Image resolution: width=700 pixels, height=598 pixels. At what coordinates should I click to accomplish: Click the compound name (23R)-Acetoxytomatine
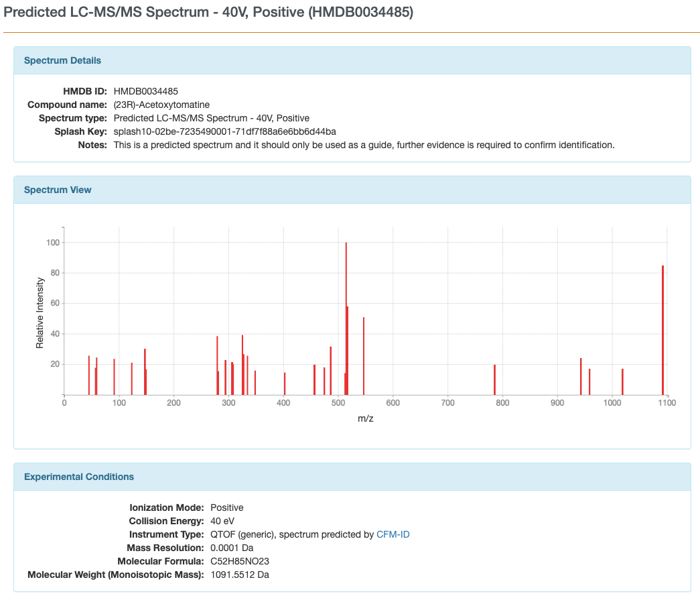(x=161, y=105)
